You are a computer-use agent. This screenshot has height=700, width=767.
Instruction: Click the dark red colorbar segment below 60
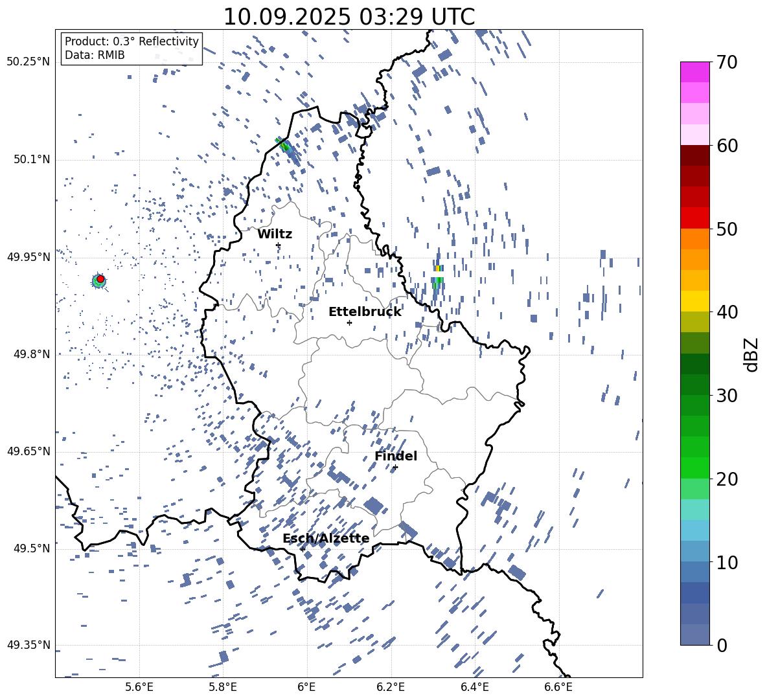click(x=694, y=155)
